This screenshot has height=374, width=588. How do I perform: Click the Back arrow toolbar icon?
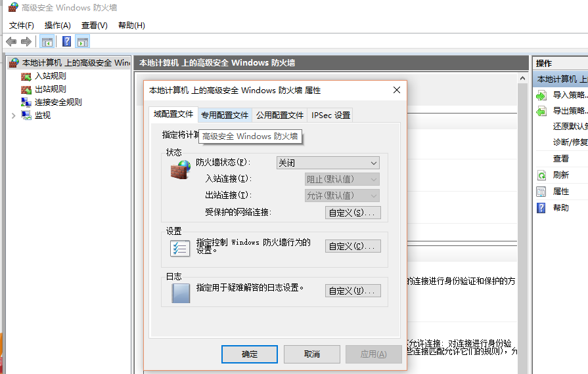[11, 41]
